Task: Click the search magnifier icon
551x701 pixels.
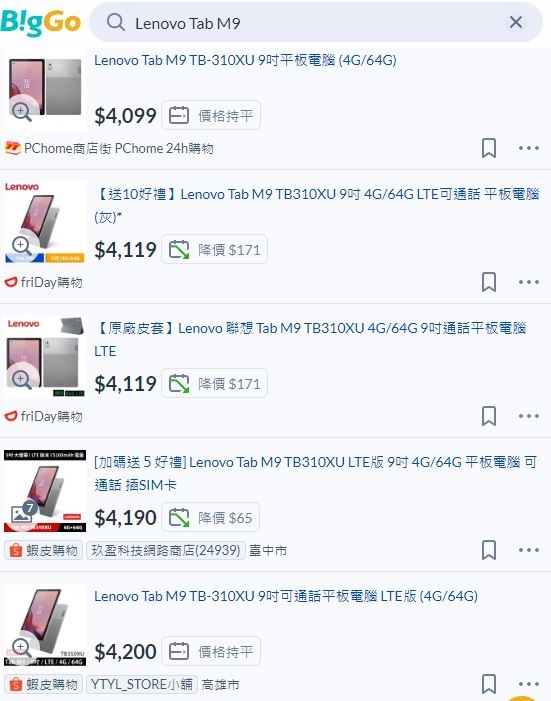Action: (x=116, y=22)
